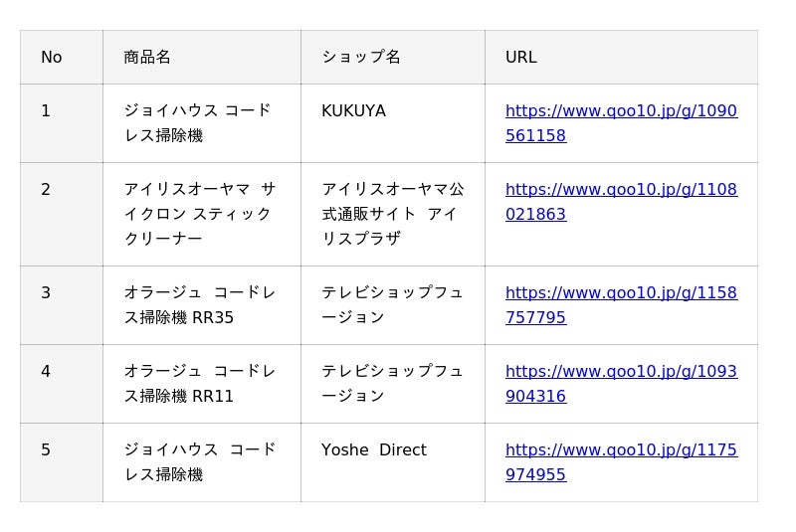Select the ショップ名 column header

point(361,58)
